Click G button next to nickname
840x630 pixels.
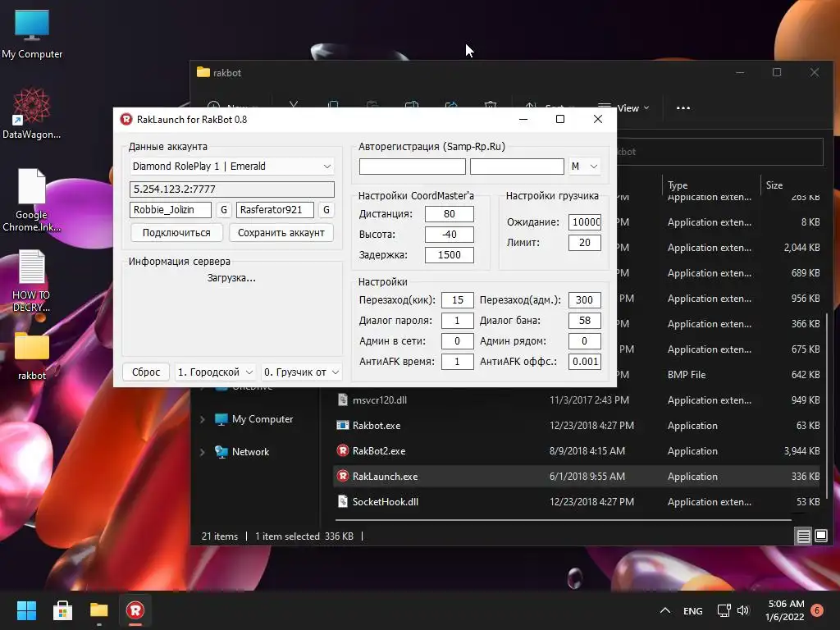[224, 209]
